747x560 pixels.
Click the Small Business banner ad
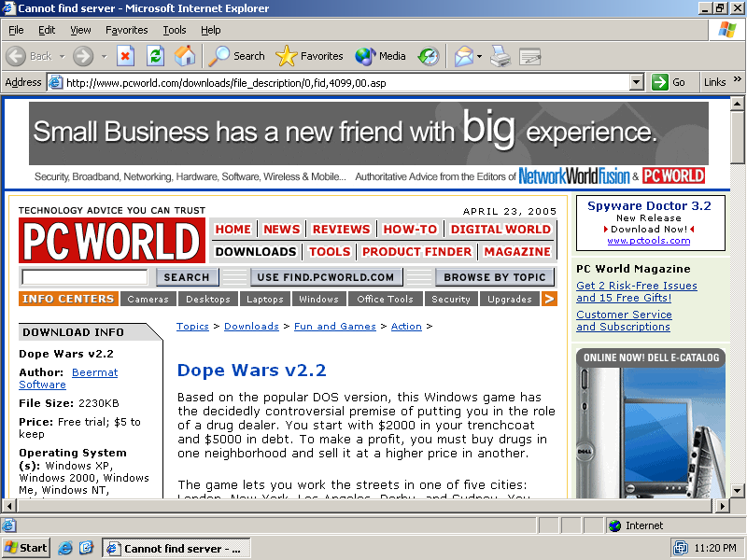click(368, 144)
